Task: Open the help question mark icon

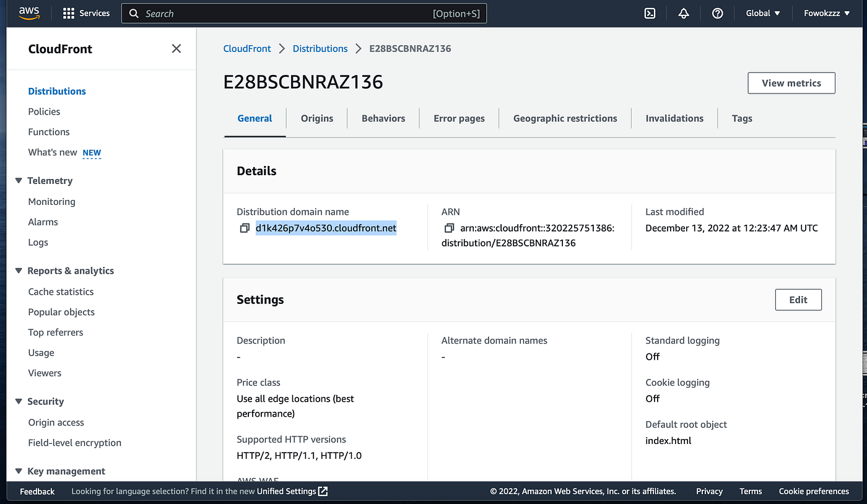Action: pyautogui.click(x=717, y=13)
